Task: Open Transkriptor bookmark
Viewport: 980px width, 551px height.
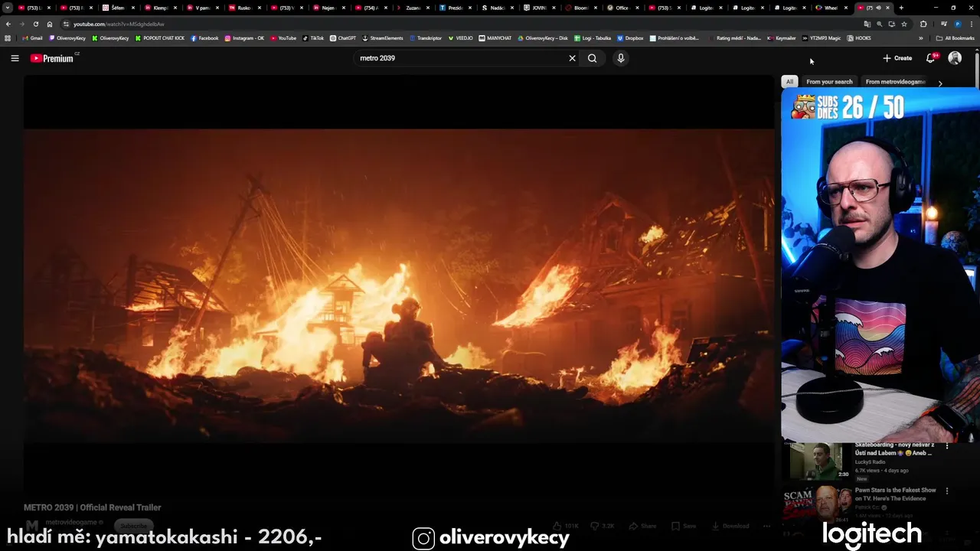Action: point(426,38)
